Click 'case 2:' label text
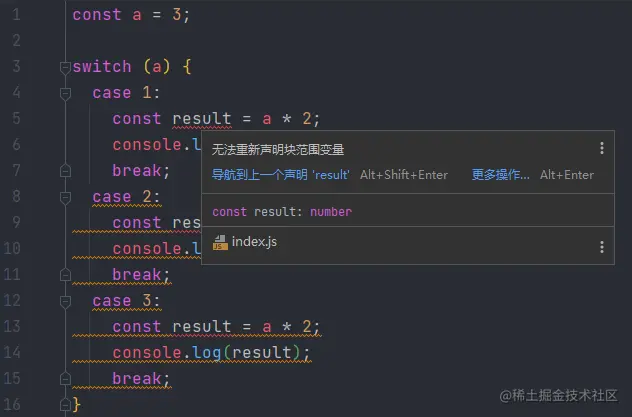 pos(126,197)
